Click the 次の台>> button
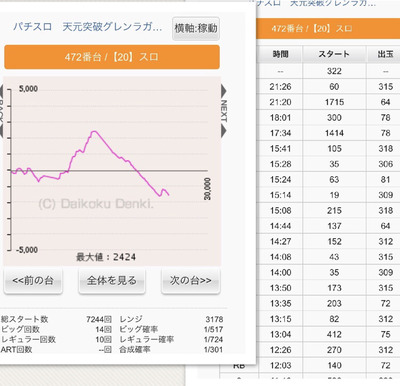Screen dimensions: 400x386 (190, 281)
